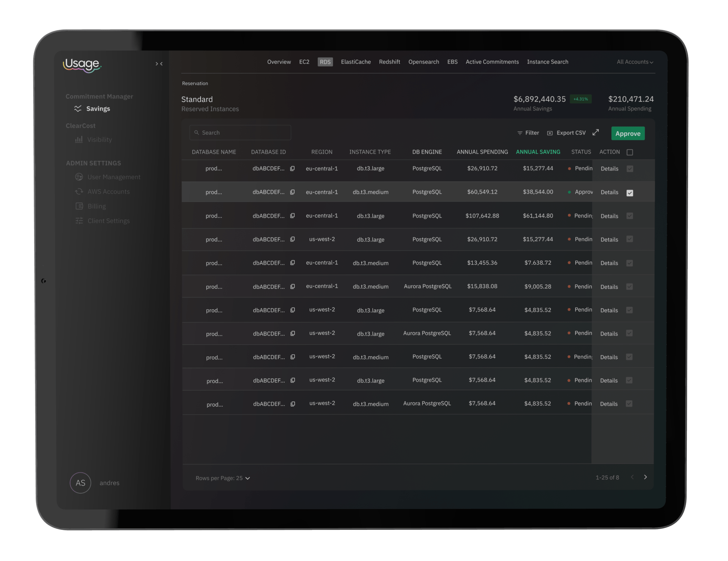
Task: Check the box for $107,642.88 row
Action: tap(630, 216)
